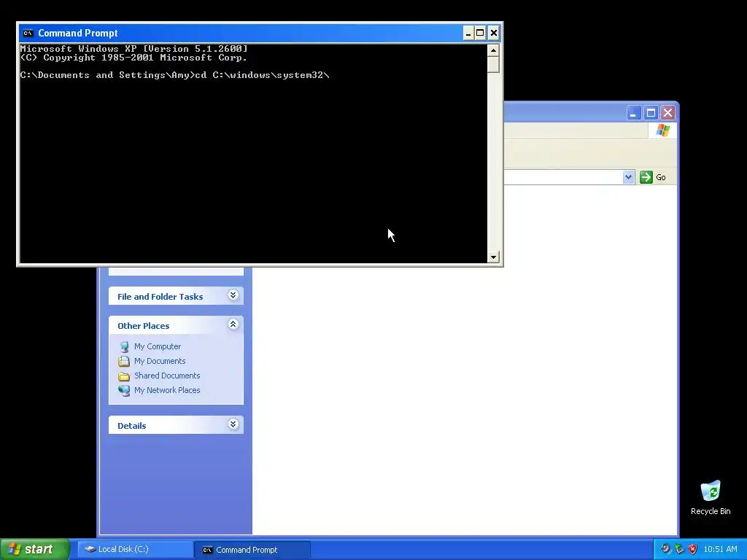The height and width of the screenshot is (560, 747).
Task: Open My Documents link in Other Places
Action: pos(160,361)
